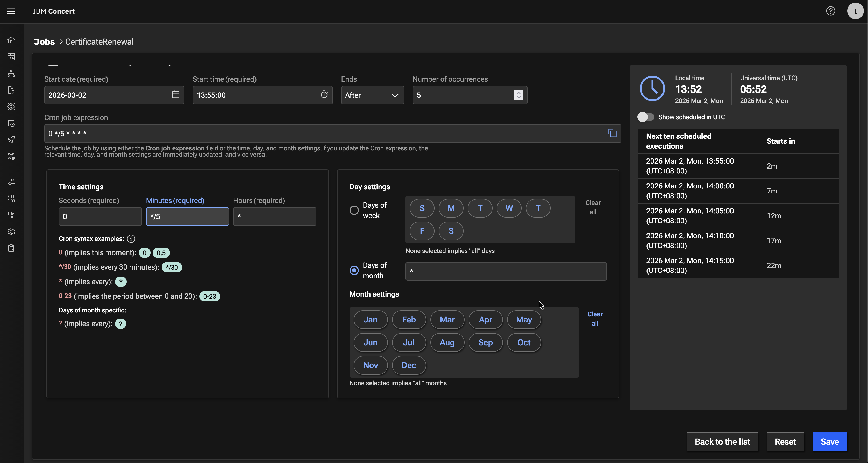Open the settings gear in sidebar
This screenshot has width=868, height=463.
pos(11,232)
